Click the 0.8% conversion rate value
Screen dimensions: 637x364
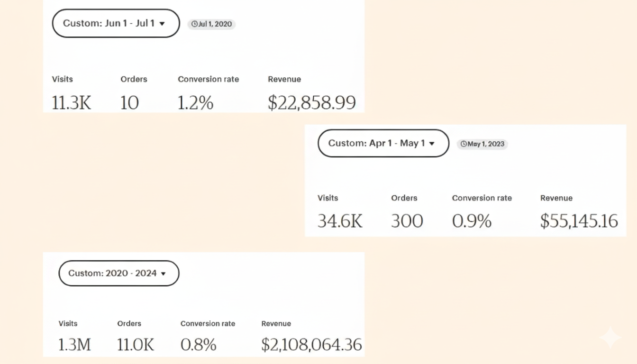198,345
